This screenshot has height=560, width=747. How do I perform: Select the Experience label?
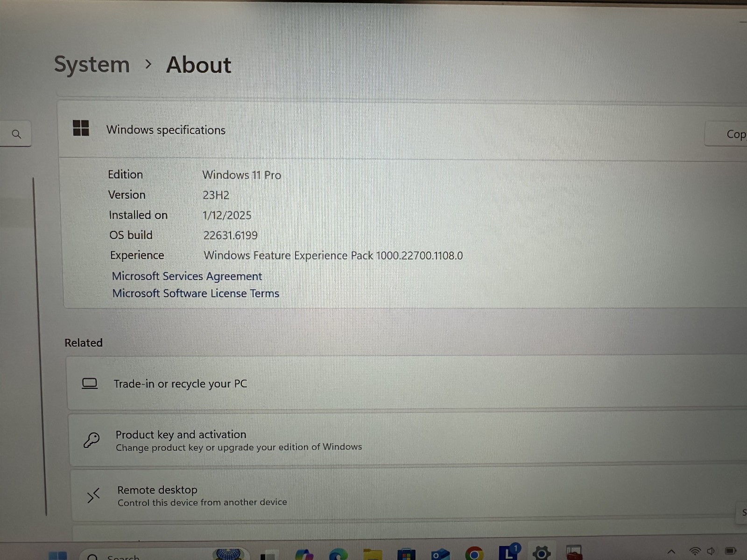(137, 255)
